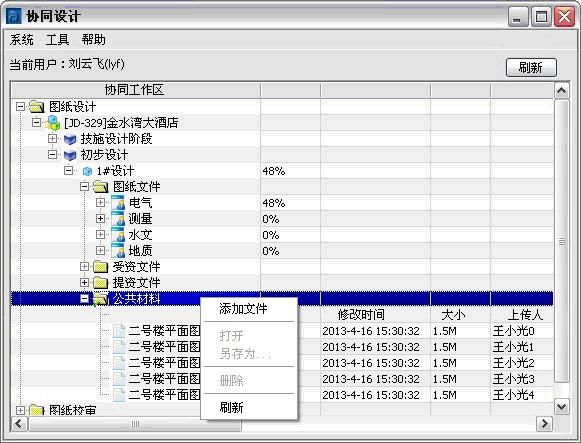The image size is (581, 443).
Task: Collapse the 初步设计 node
Action: (53, 154)
